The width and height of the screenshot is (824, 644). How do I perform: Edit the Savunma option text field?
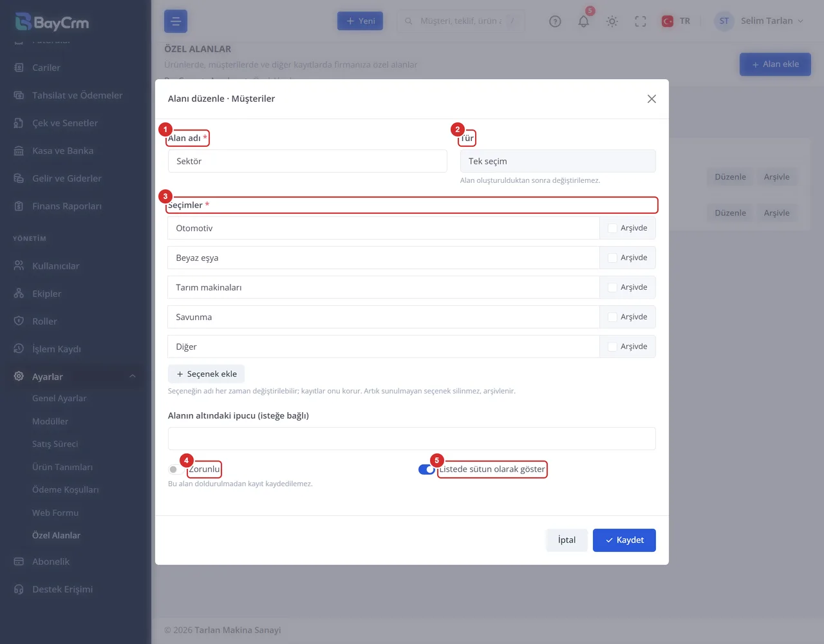384,317
